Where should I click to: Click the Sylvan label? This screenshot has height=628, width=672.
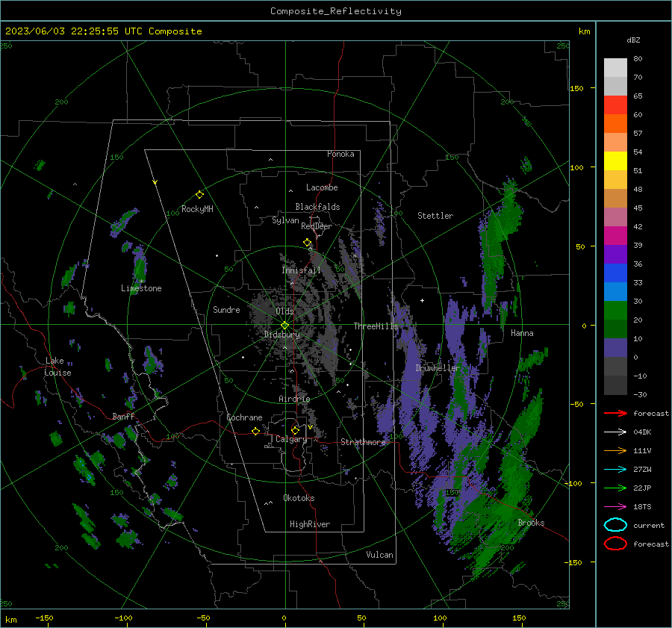point(285,220)
